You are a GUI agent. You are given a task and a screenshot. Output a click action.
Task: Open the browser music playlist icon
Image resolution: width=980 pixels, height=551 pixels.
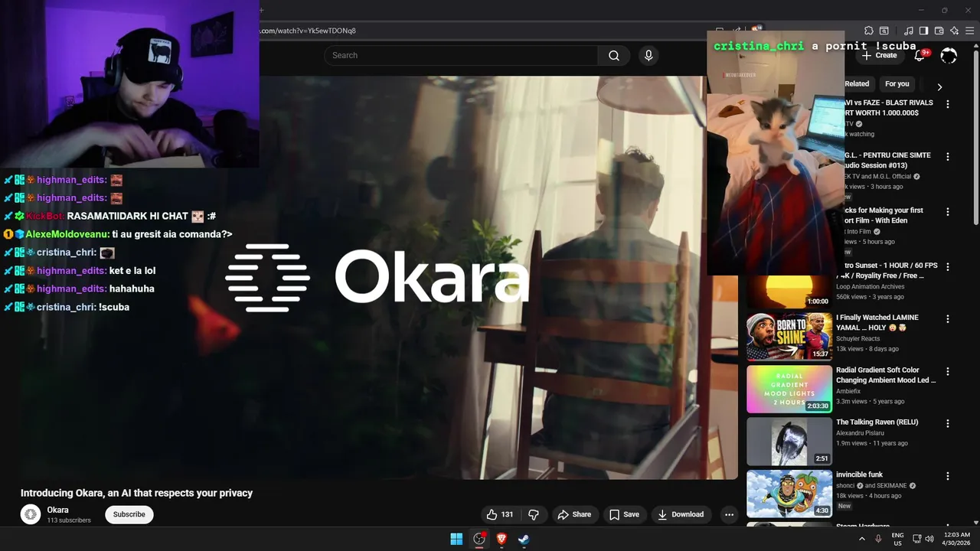coord(909,31)
